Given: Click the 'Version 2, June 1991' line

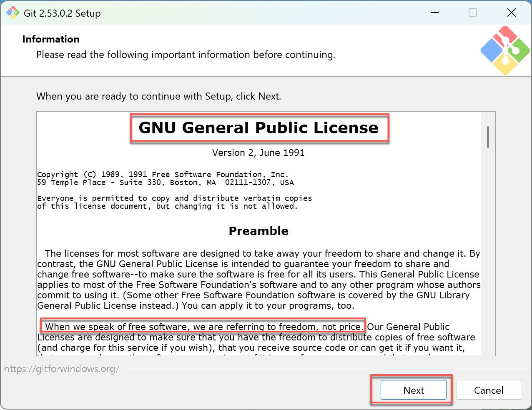Looking at the screenshot, I should pyautogui.click(x=258, y=152).
